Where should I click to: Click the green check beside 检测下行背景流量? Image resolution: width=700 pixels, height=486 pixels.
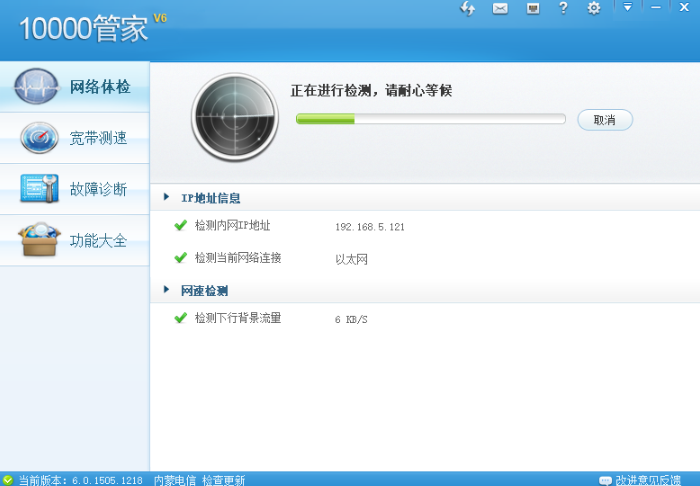181,318
